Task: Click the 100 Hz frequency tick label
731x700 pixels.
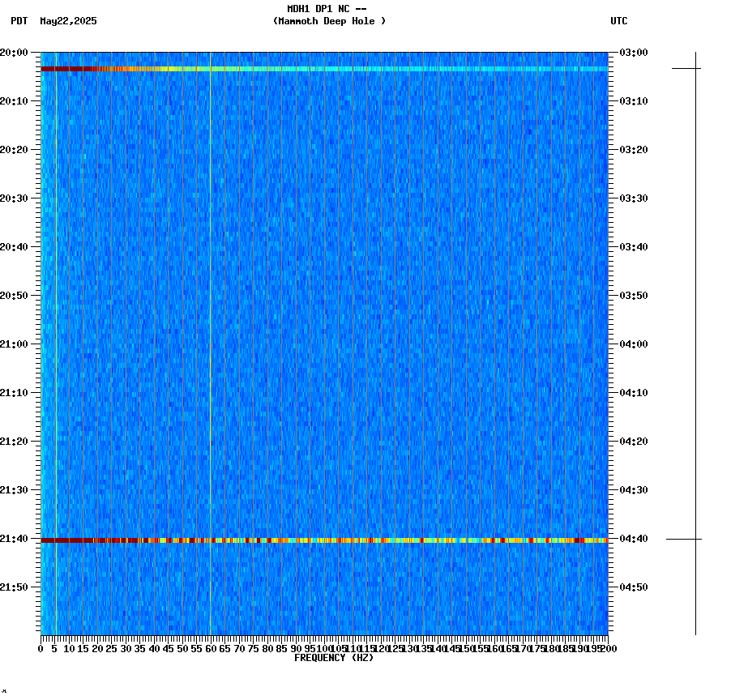Action: [x=324, y=648]
